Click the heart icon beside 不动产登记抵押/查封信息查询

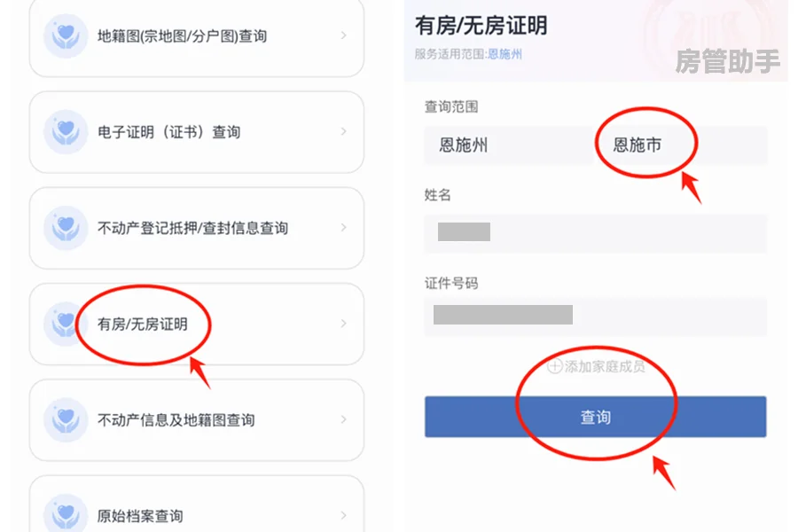click(66, 228)
